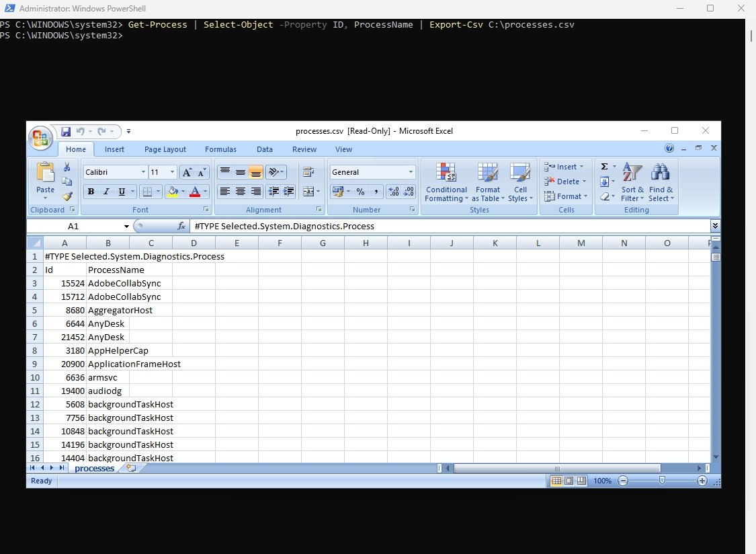This screenshot has width=756, height=554.
Task: Click the Cut scissors icon
Action: coord(67,167)
